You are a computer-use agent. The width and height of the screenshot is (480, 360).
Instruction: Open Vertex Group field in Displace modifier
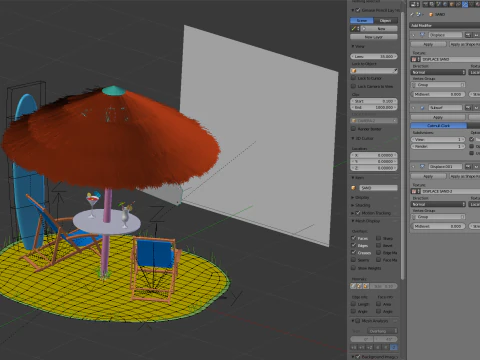[438, 85]
